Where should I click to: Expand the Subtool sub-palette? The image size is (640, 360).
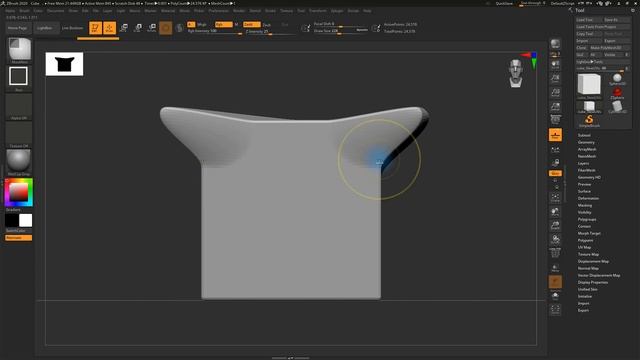pyautogui.click(x=584, y=135)
